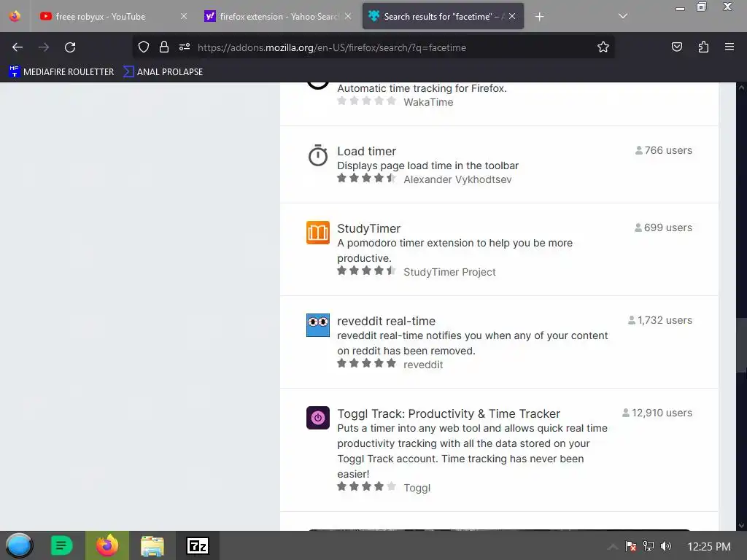Viewport: 747px width, 560px height.
Task: Click 'Displays page load time in the toolbar'
Action: point(427,166)
